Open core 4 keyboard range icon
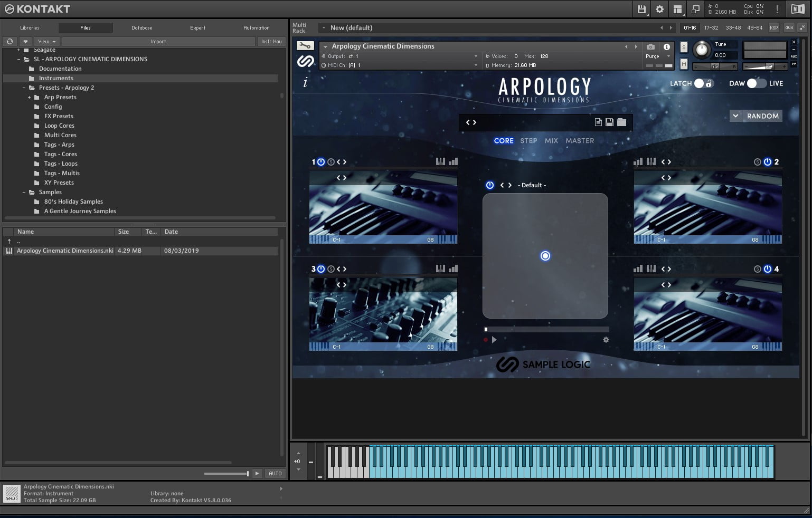 point(651,269)
